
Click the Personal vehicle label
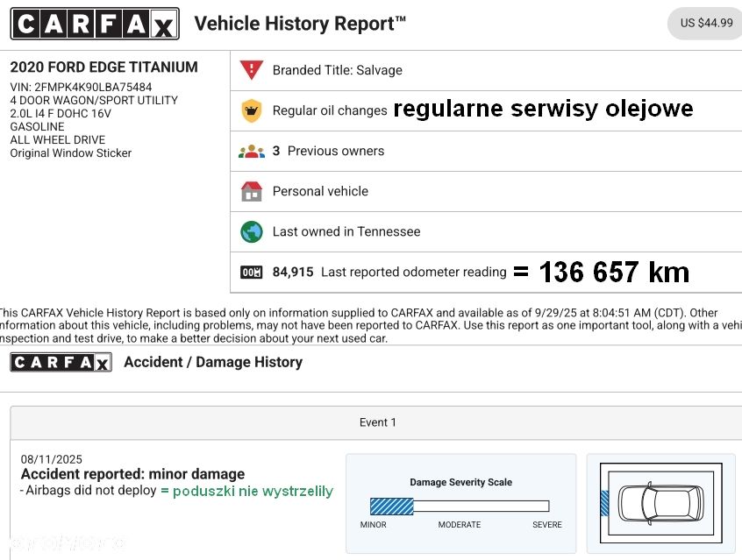320,191
